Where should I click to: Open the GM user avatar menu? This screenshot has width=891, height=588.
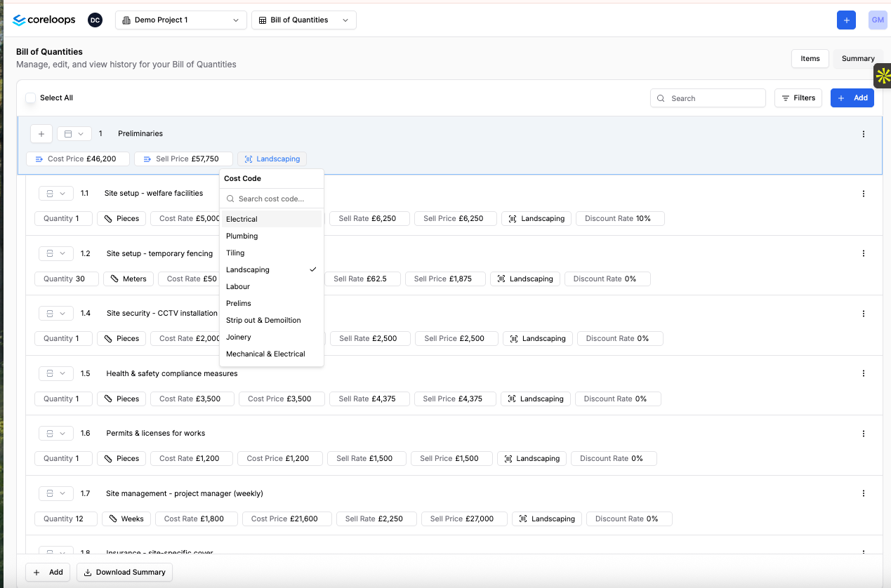[x=877, y=20]
